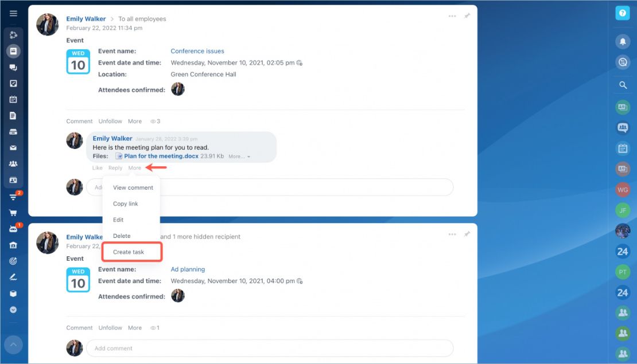This screenshot has width=637, height=364.
Task: Open the left sidebar icon with the badge 2
Action: 13,197
